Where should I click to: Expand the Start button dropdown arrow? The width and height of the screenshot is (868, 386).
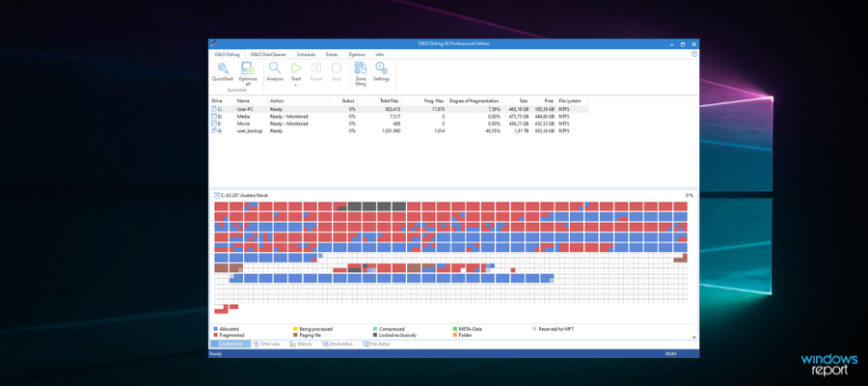coord(296,85)
